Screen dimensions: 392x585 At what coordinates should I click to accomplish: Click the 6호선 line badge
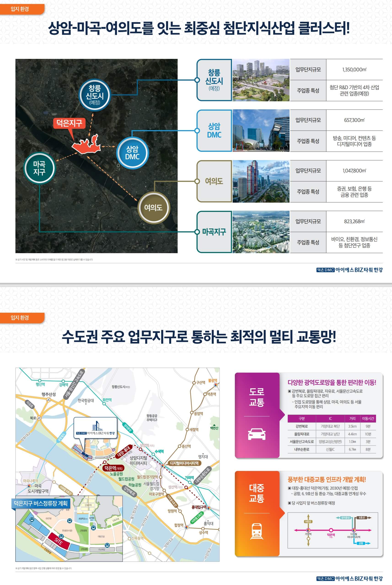pyautogui.click(x=362, y=518)
